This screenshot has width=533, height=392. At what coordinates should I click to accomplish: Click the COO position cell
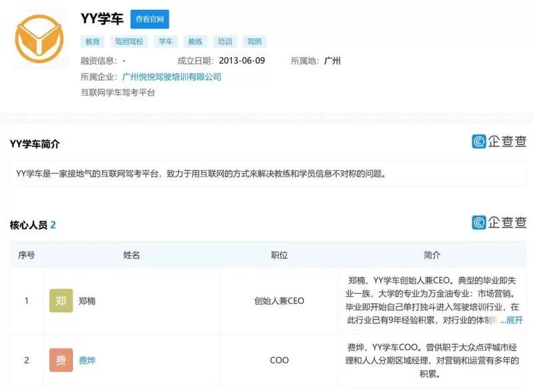tap(279, 360)
